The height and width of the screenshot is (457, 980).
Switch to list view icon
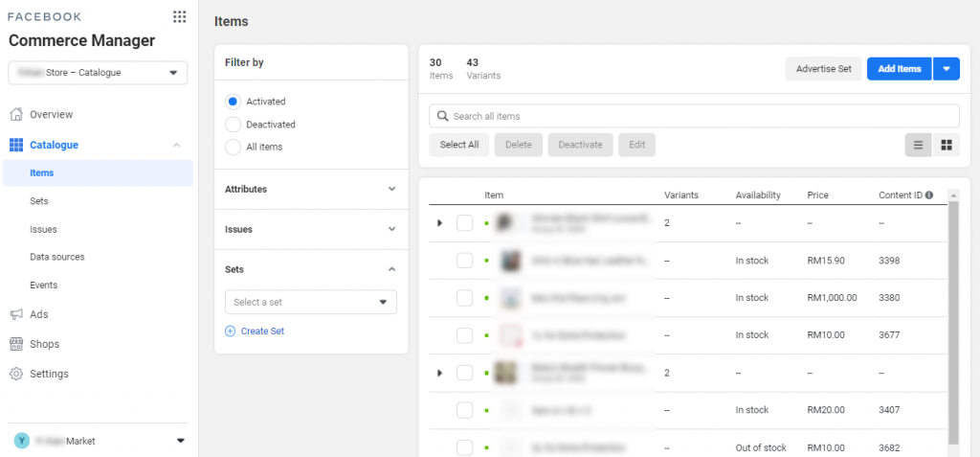[918, 146]
